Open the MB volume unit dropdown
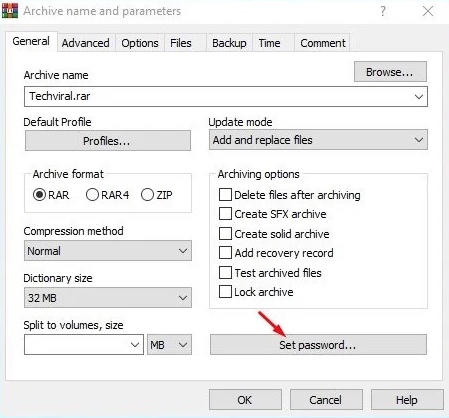The height and width of the screenshot is (418, 449). click(x=169, y=345)
